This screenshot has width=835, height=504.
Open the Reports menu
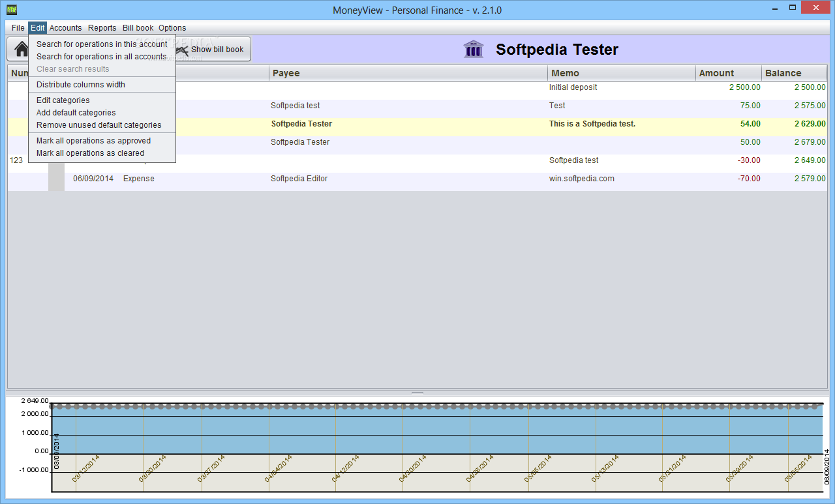102,28
